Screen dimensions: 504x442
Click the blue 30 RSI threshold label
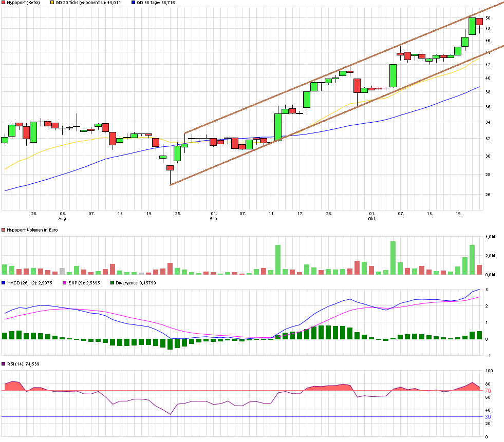pyautogui.click(x=488, y=417)
